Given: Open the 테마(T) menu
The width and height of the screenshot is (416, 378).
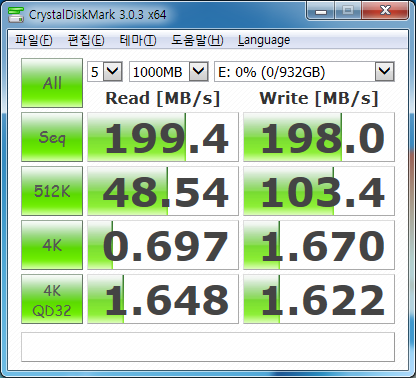Looking at the screenshot, I should (x=138, y=40).
